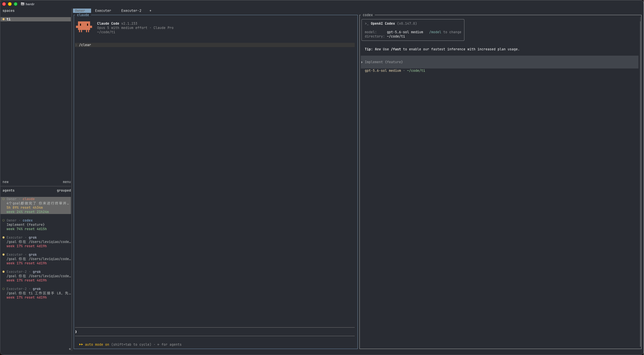Open the spaces menu button
The height and width of the screenshot is (355, 644).
[x=67, y=182]
